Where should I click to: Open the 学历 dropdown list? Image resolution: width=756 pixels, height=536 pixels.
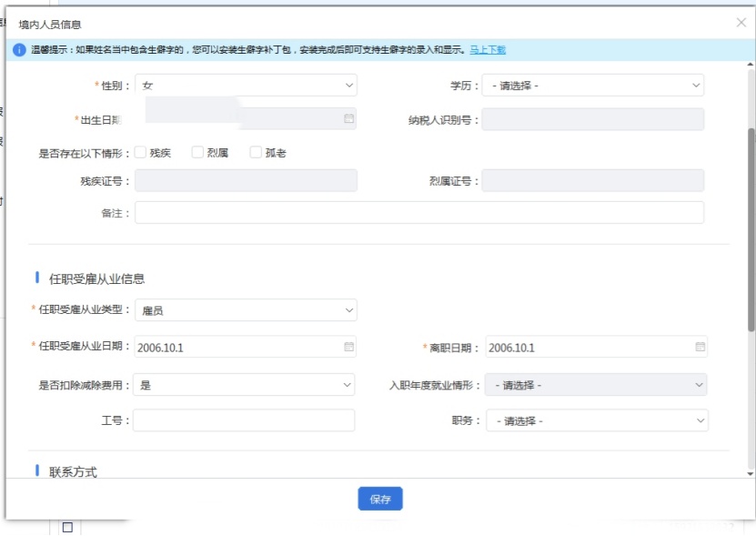tap(593, 86)
